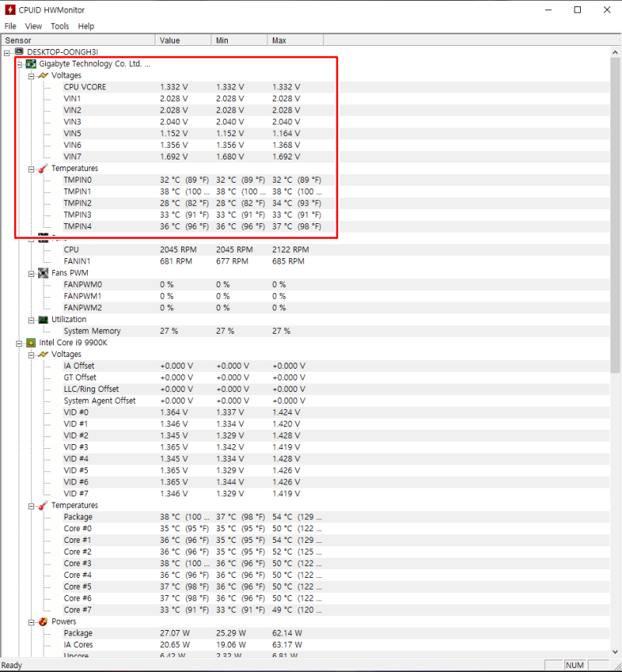
Task: Click the DESKTOP-OONGH3I computer icon
Action: coord(19,52)
